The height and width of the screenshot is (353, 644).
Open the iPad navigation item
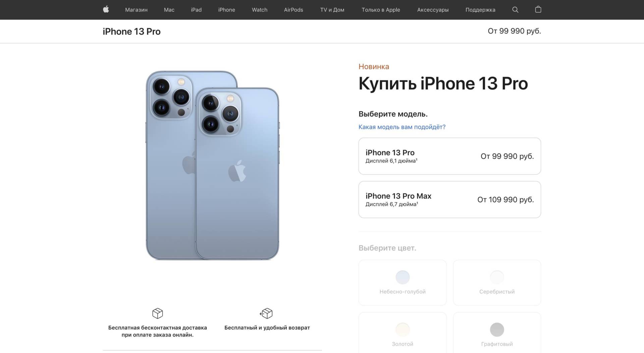coord(196,10)
